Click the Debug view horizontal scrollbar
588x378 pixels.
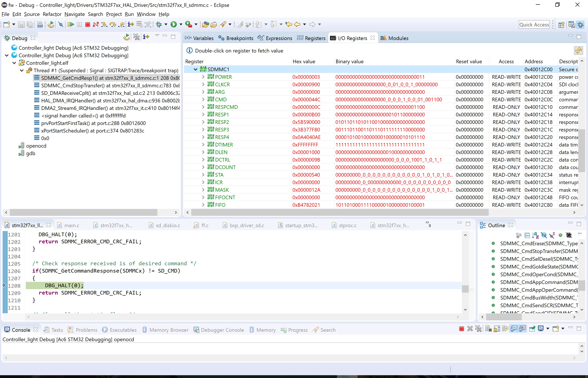click(84, 212)
